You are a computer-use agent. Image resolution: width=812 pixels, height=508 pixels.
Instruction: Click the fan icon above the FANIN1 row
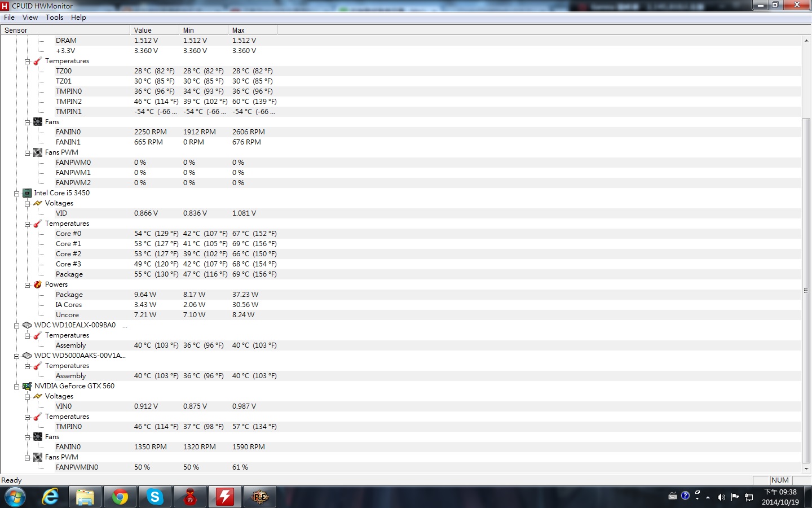point(38,122)
